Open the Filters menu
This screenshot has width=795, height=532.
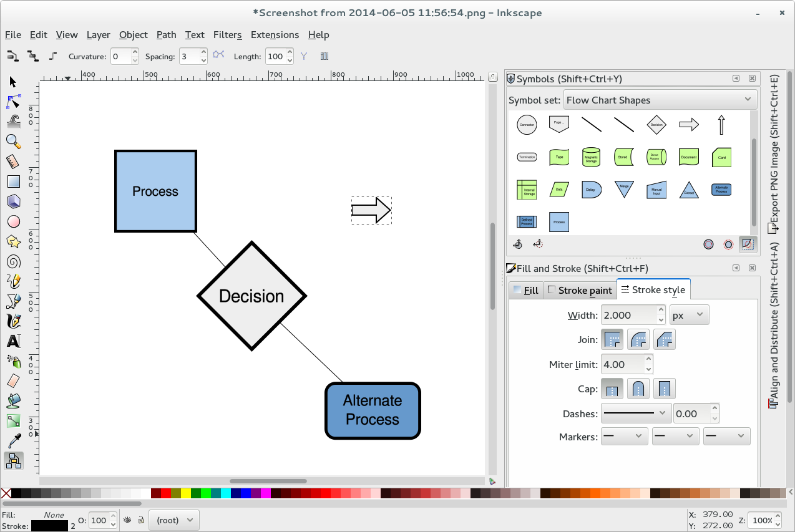point(228,35)
